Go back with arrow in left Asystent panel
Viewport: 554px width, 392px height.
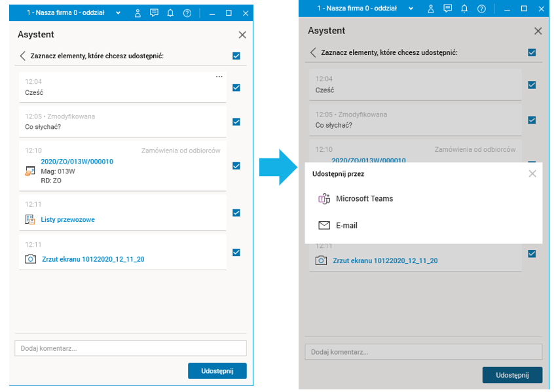(23, 56)
